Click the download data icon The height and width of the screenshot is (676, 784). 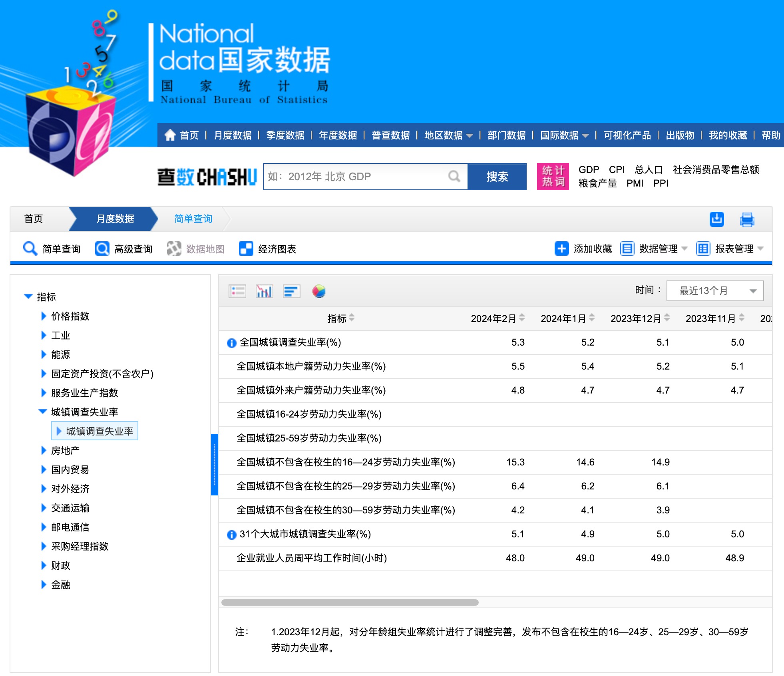716,219
